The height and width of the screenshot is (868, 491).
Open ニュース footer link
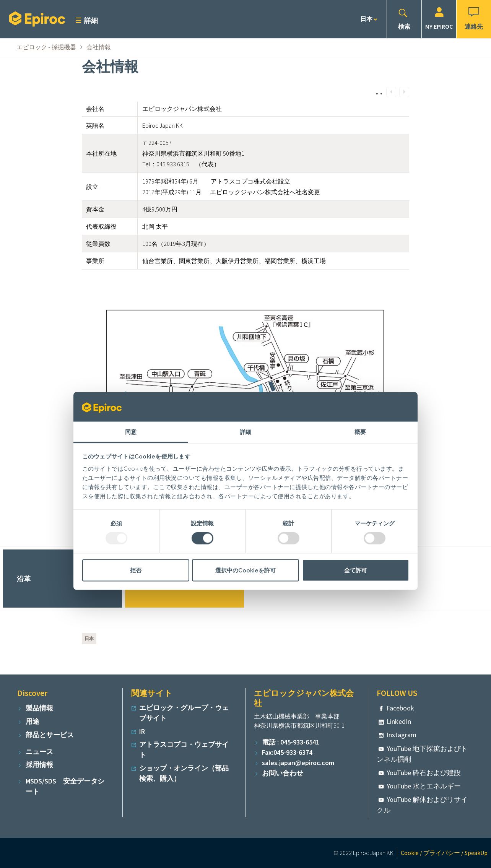[39, 752]
